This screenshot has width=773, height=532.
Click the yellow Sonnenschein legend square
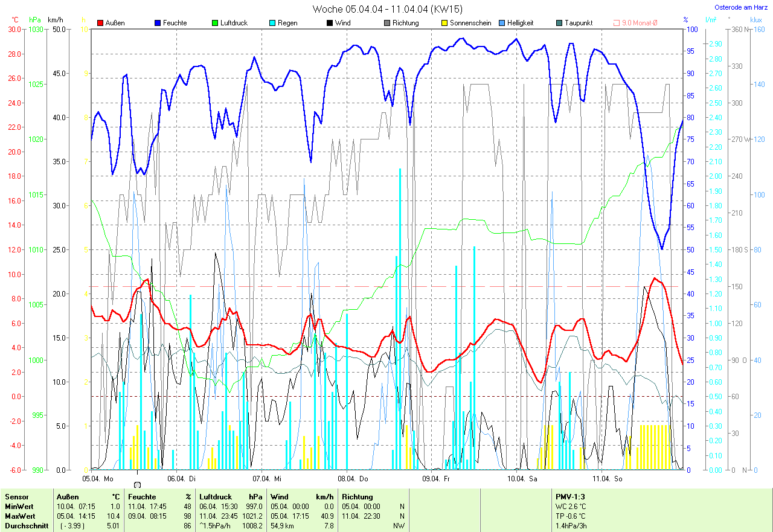tap(444, 23)
